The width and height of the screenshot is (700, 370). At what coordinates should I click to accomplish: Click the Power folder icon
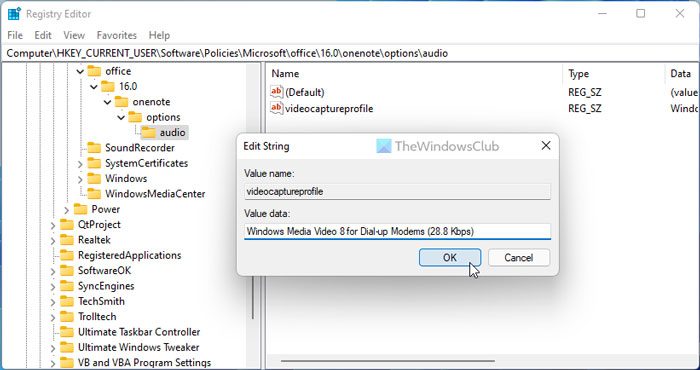coord(81,209)
